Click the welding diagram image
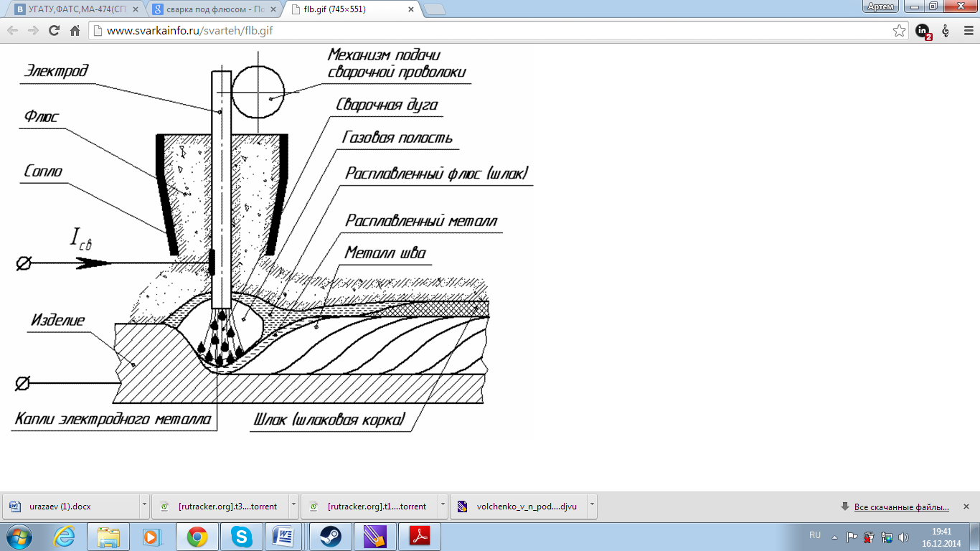980x551 pixels. coord(267,240)
